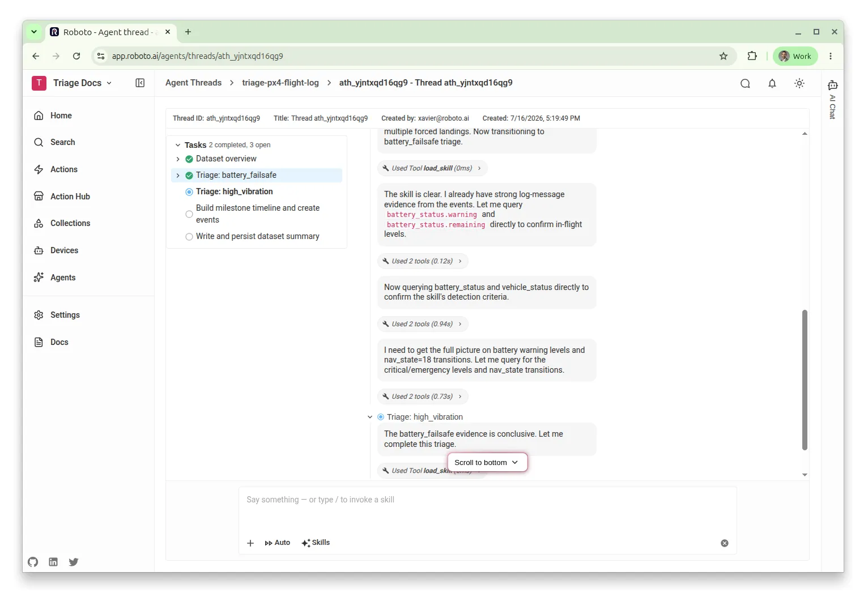The width and height of the screenshot is (868, 597).
Task: Reload the page in the browser
Action: click(76, 56)
